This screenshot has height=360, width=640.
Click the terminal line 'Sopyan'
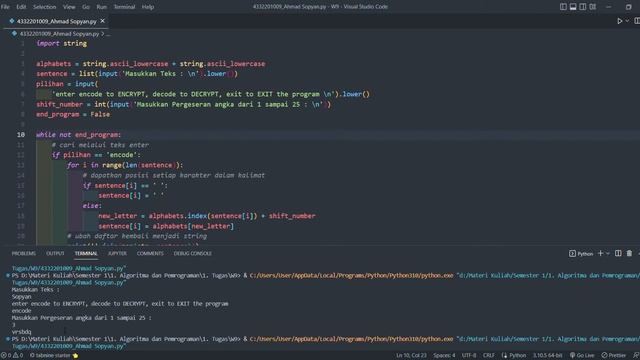tap(21, 297)
